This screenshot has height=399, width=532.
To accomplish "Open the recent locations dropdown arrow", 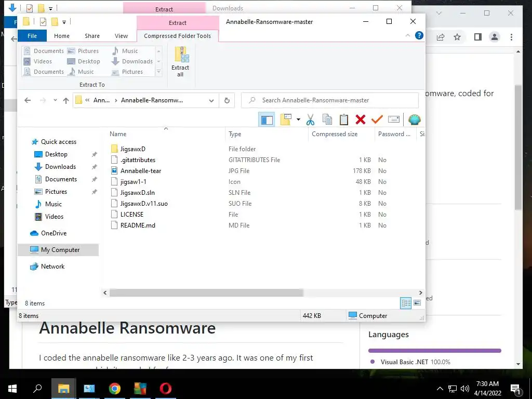I will tap(55, 100).
